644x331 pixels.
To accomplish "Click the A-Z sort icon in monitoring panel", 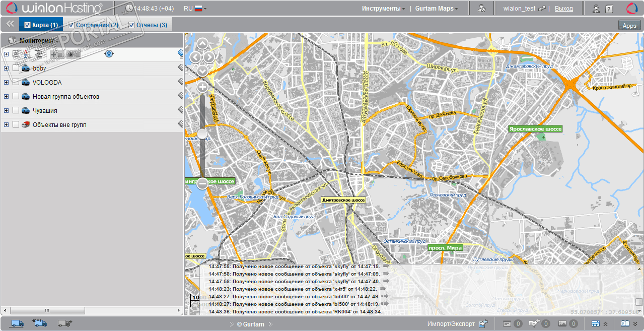I will [25, 54].
